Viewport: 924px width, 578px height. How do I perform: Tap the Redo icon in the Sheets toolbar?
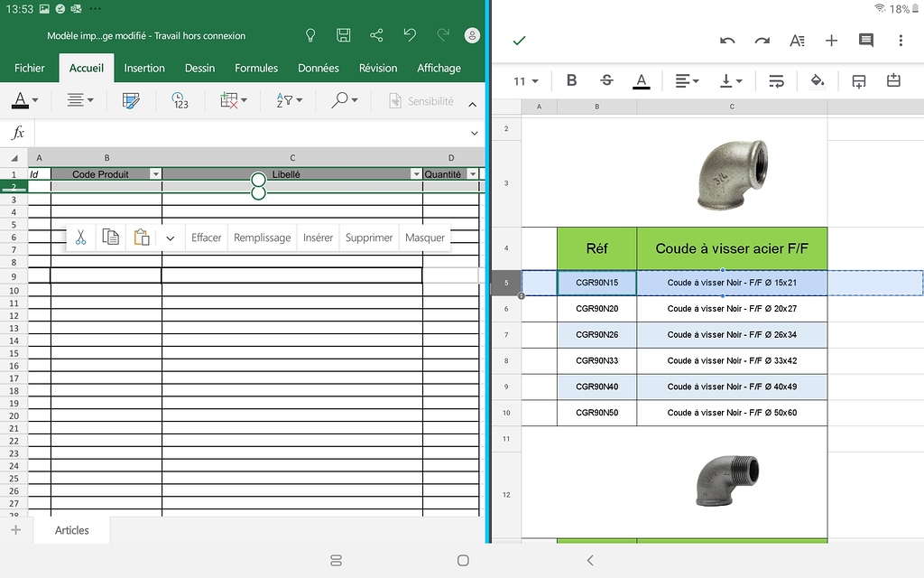coord(762,41)
